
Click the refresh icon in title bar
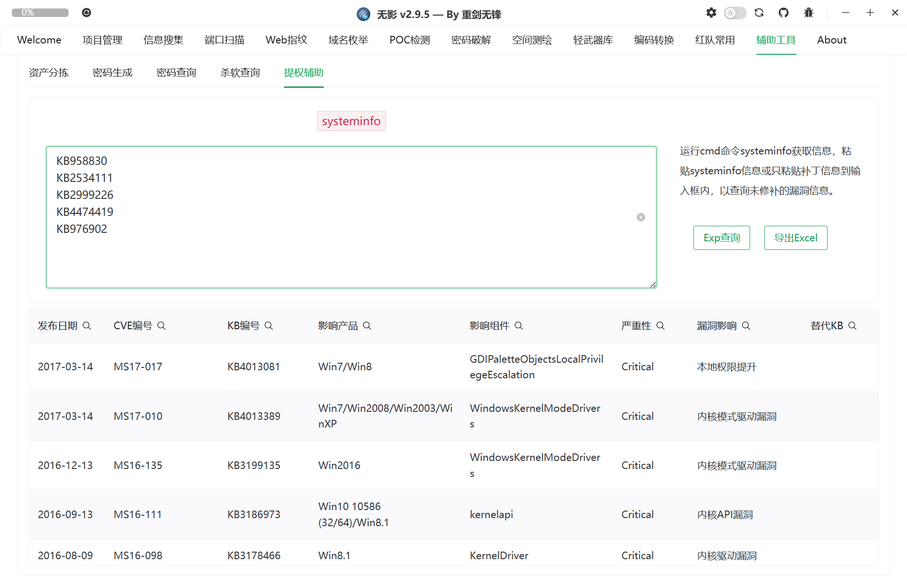click(x=759, y=13)
